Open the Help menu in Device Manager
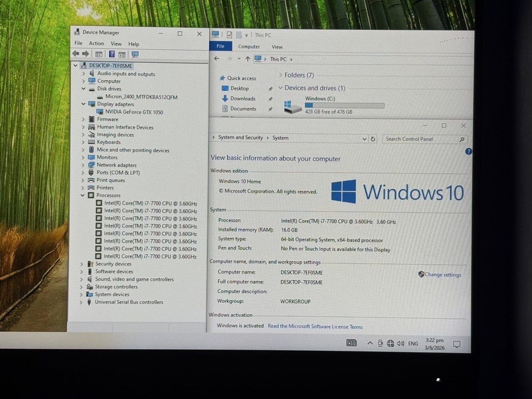Image resolution: width=532 pixels, height=399 pixels. pyautogui.click(x=133, y=44)
